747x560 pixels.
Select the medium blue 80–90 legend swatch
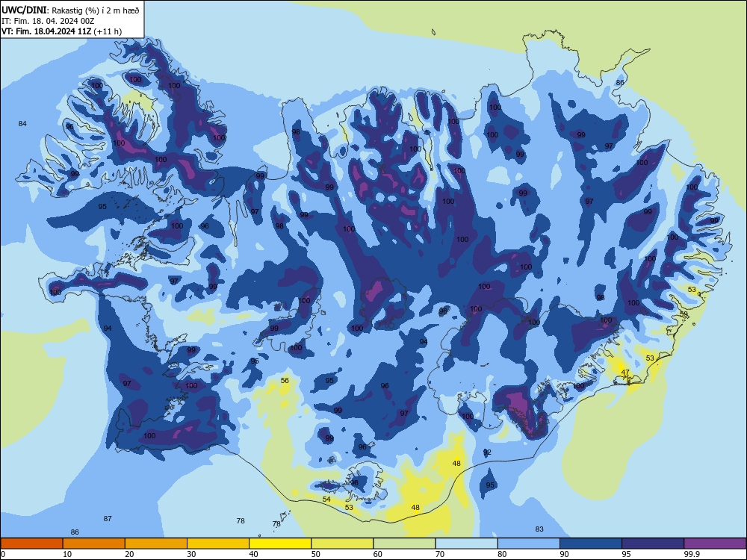tap(529, 544)
